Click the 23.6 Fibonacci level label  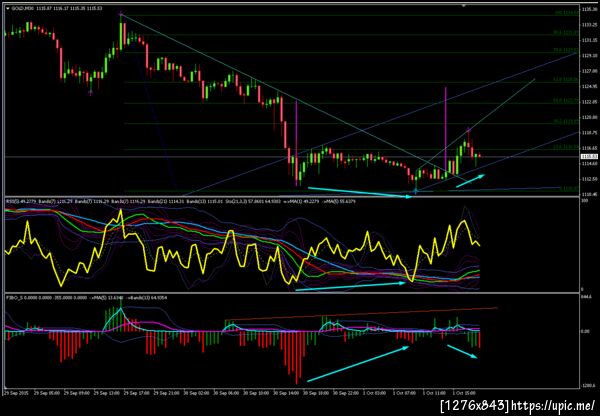pos(566,147)
